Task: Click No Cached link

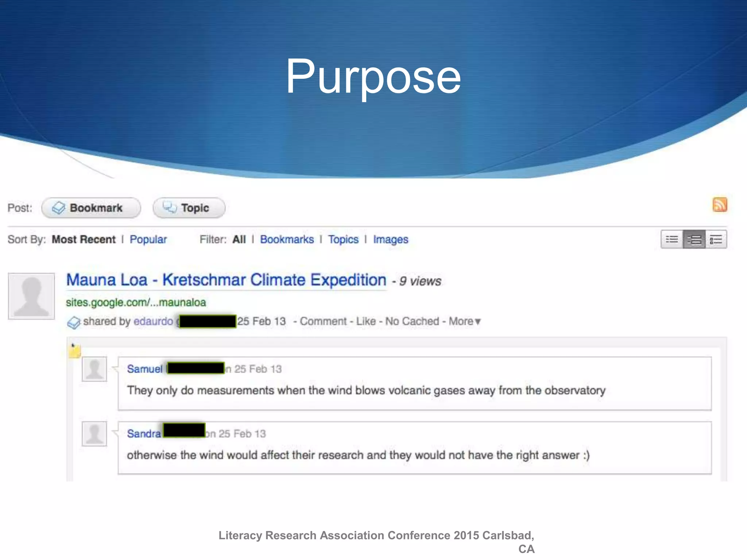Action: 412,321
